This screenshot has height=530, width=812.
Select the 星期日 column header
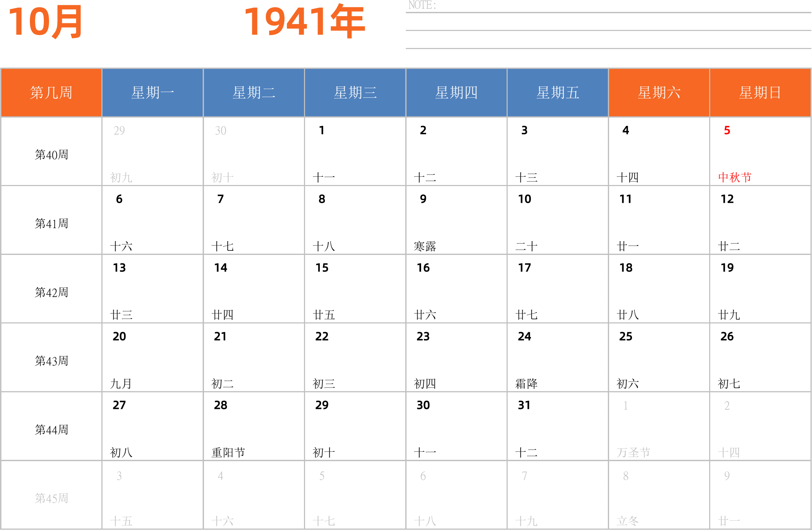760,93
